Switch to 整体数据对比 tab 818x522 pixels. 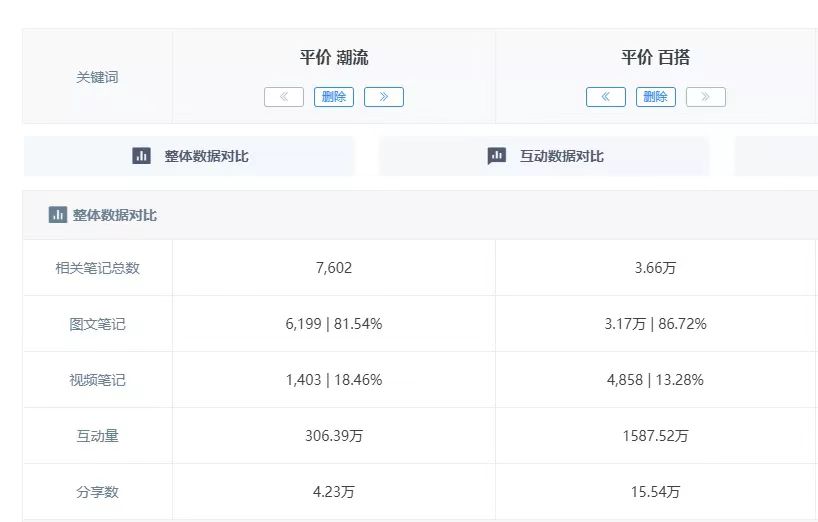pyautogui.click(x=189, y=156)
